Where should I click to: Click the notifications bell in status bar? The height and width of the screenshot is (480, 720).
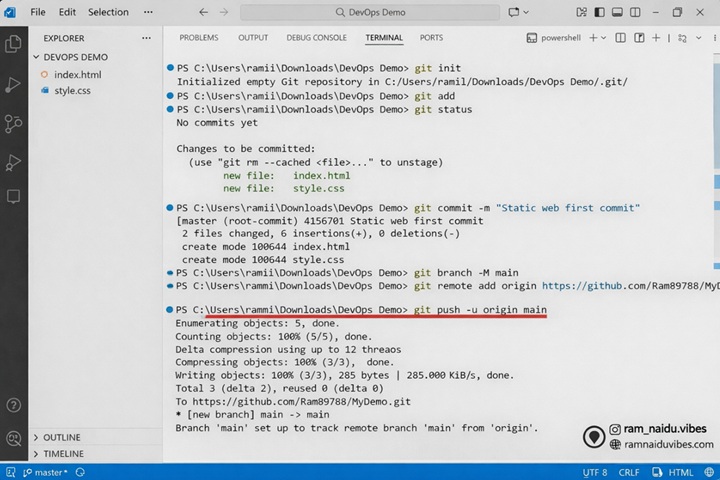tap(706, 472)
